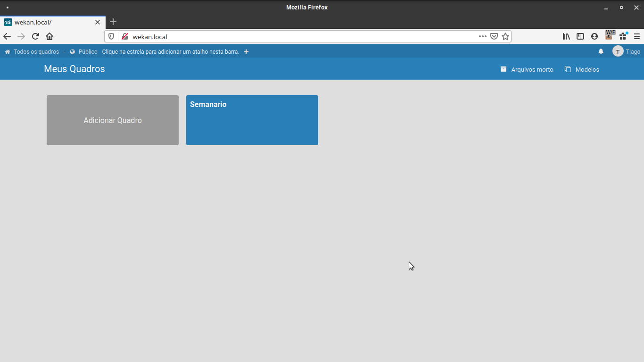The image size is (644, 362).
Task: Open the Tiago user avatar menu
Action: point(618,51)
